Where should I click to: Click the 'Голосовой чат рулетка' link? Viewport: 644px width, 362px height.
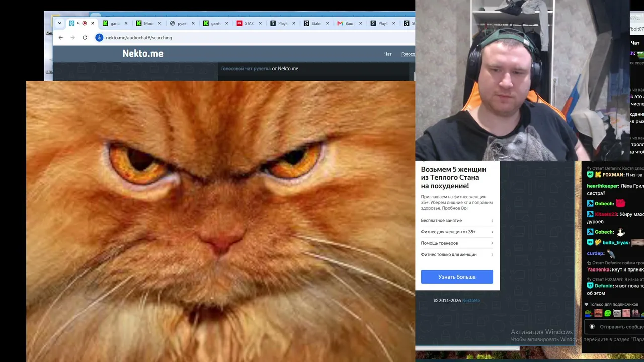[x=246, y=69]
